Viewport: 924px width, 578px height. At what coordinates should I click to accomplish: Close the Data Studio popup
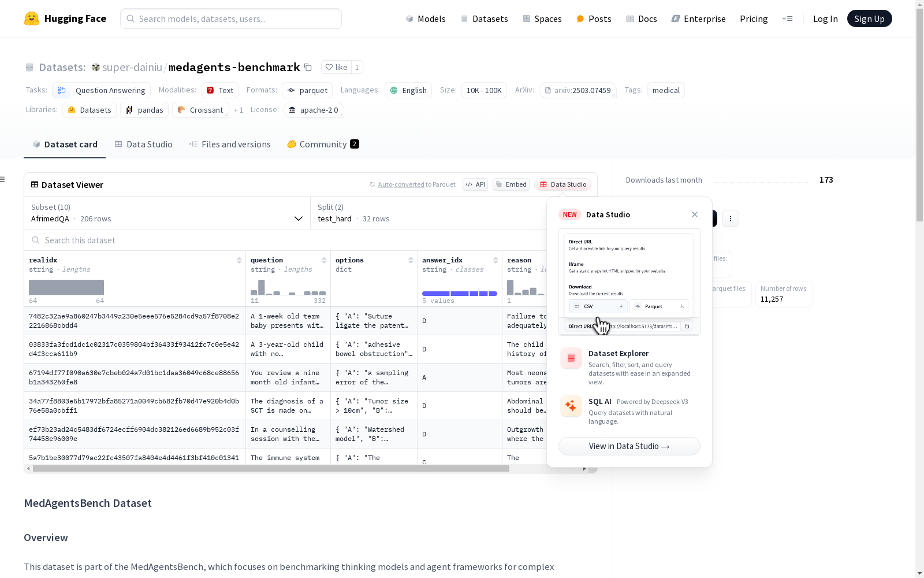695,214
